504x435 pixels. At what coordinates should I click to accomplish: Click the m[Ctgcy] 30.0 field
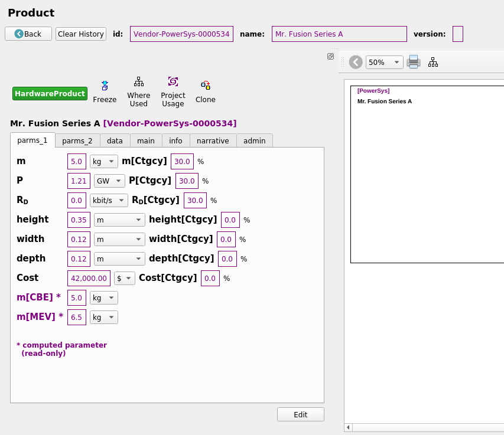pyautogui.click(x=182, y=162)
